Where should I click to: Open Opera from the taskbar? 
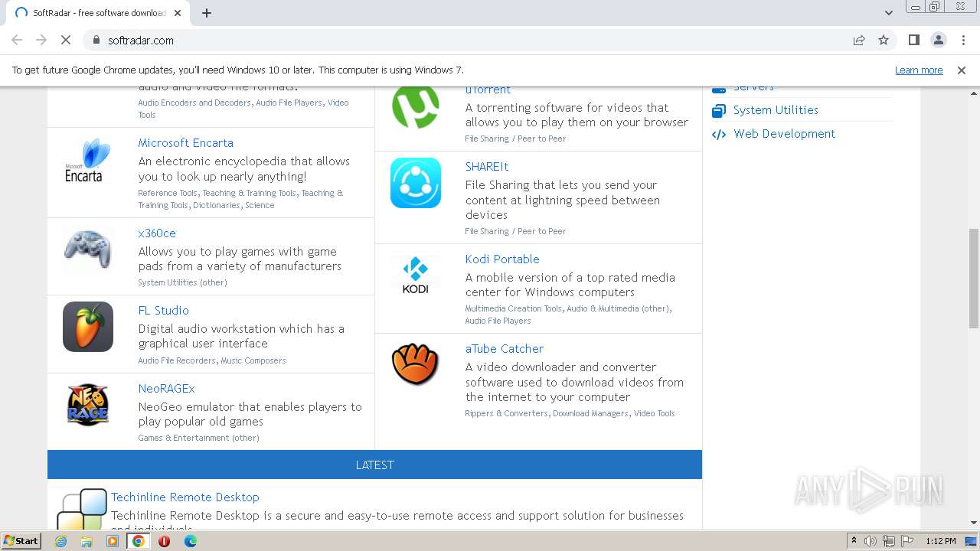(164, 541)
